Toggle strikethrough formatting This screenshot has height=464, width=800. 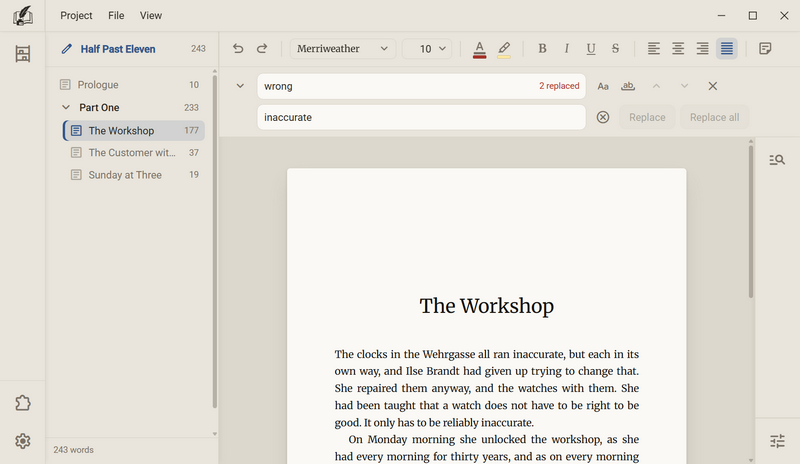point(615,48)
